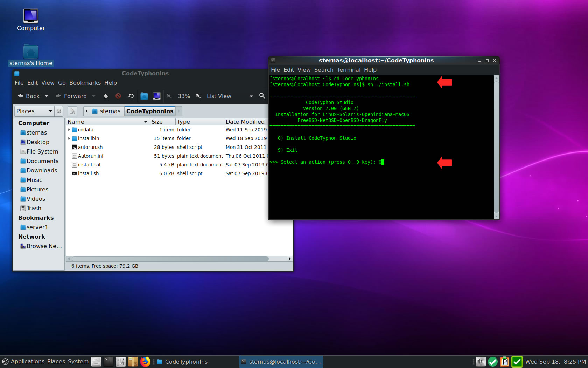Screen dimensions: 588x368
Task: Open the control center mixer icon in panel
Action: tap(121, 362)
